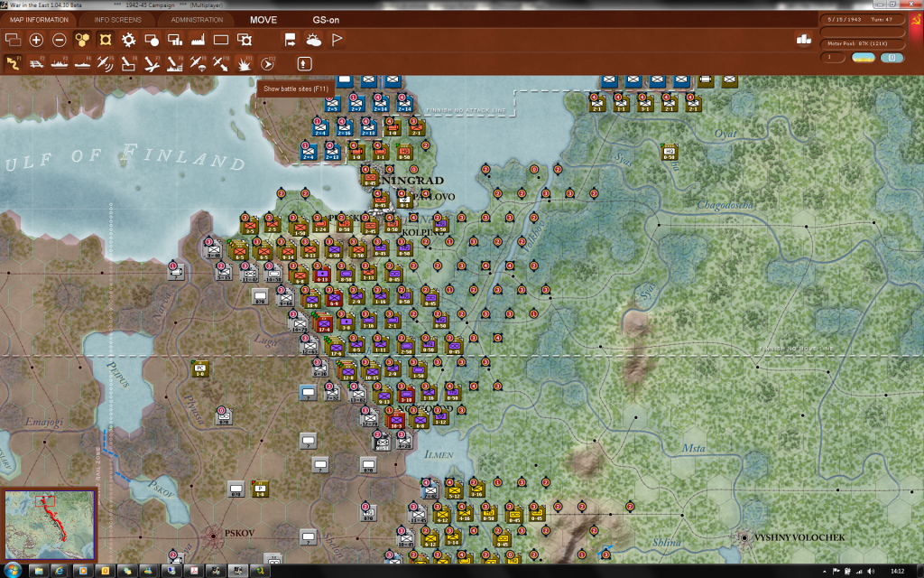Open the podium ranking icon
Screen dimensions: 924x578
point(804,39)
